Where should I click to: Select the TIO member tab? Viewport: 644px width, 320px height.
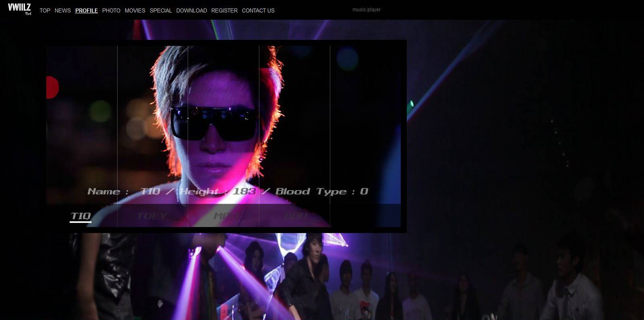[x=81, y=216]
